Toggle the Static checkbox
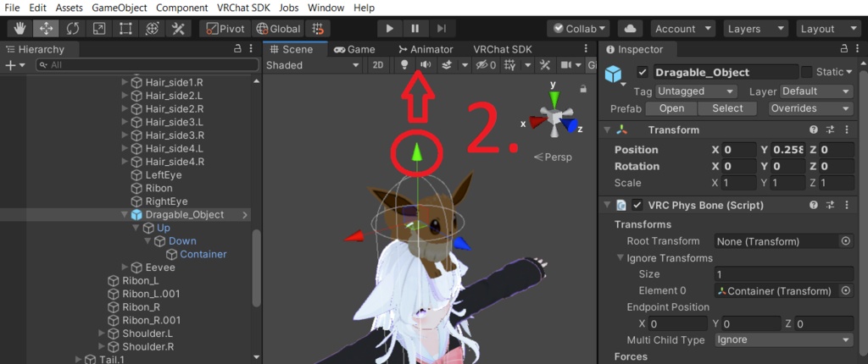 click(x=807, y=72)
